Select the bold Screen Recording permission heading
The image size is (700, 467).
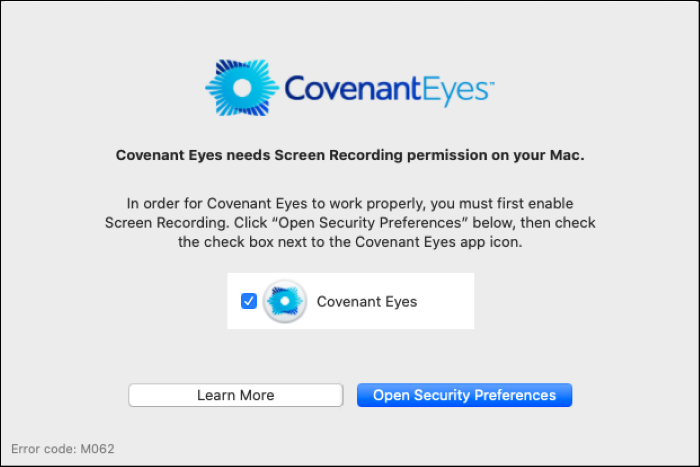pyautogui.click(x=350, y=155)
